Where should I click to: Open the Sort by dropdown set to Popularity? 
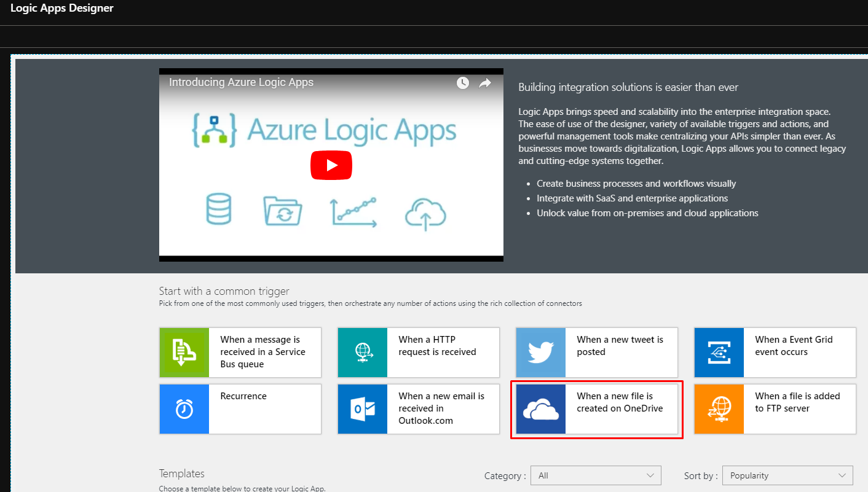click(787, 475)
